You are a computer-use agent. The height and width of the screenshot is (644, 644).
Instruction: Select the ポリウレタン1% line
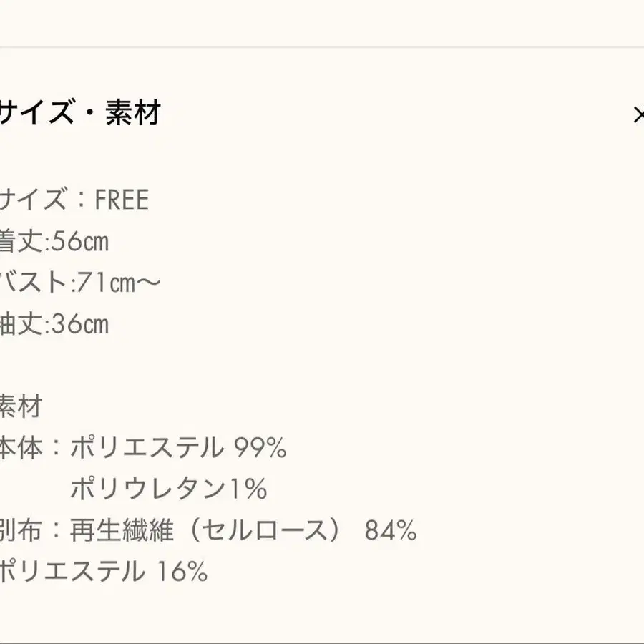pos(169,489)
